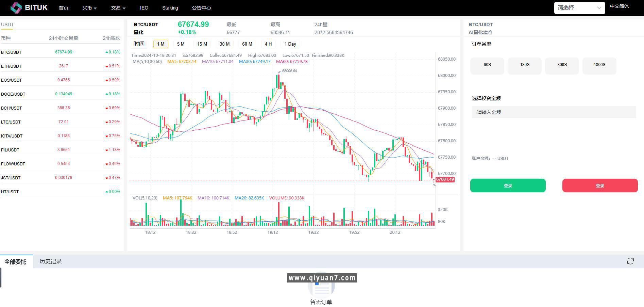Click the 19:32 marker on chart timeline
644x307 pixels.
tap(313, 232)
